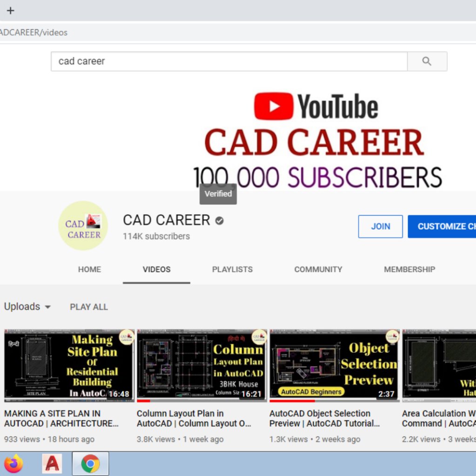Click PLAY ALL link
The width and height of the screenshot is (476, 476).
[89, 307]
